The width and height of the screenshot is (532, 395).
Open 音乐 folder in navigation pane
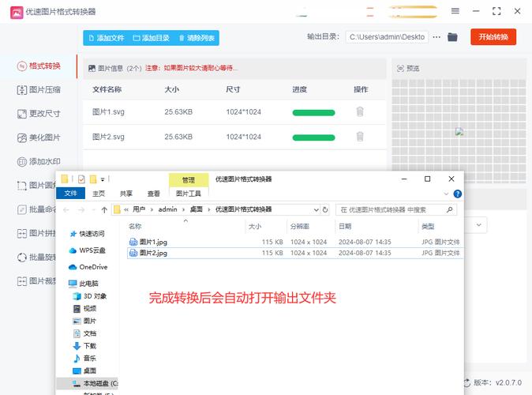tap(84, 359)
